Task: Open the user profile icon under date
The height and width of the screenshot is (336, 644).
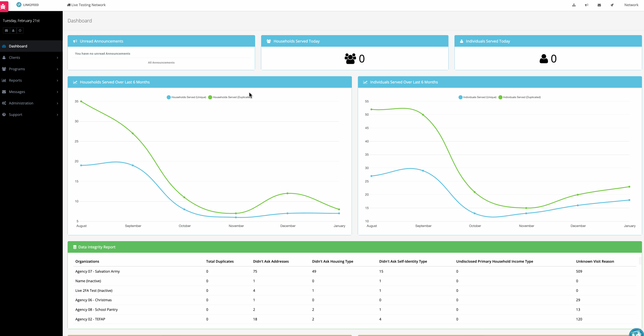Action: click(x=13, y=30)
